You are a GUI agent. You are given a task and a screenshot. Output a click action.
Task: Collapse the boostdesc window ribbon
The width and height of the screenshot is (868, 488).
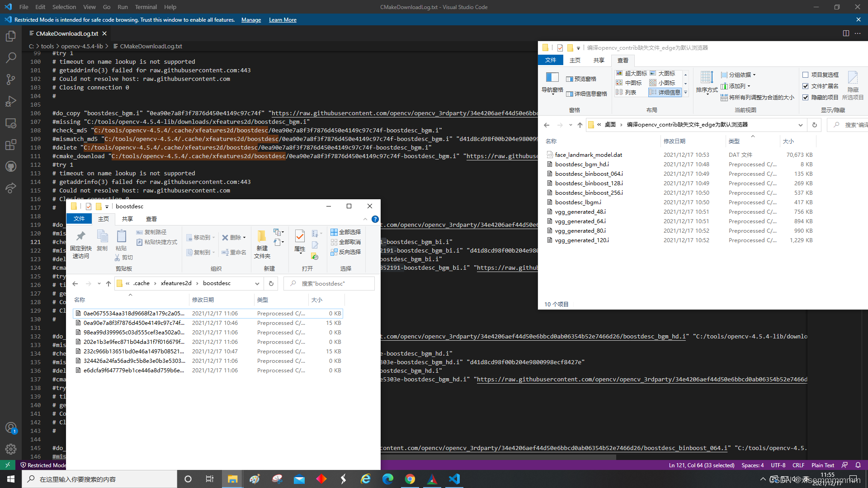pyautogui.click(x=365, y=219)
